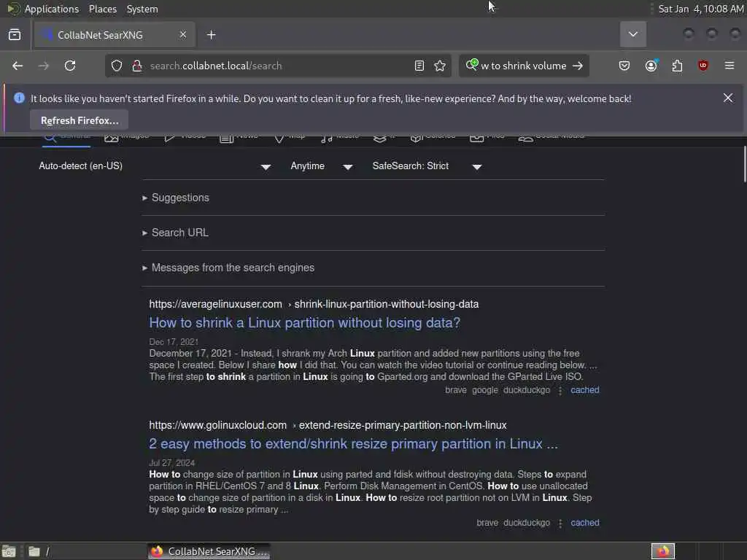Open the list all tabs dropdown

[633, 34]
